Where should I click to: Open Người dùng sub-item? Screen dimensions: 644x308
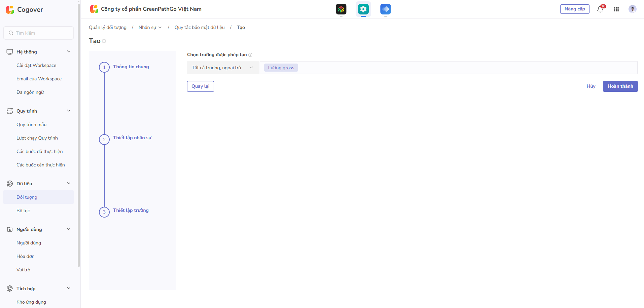tap(29, 243)
